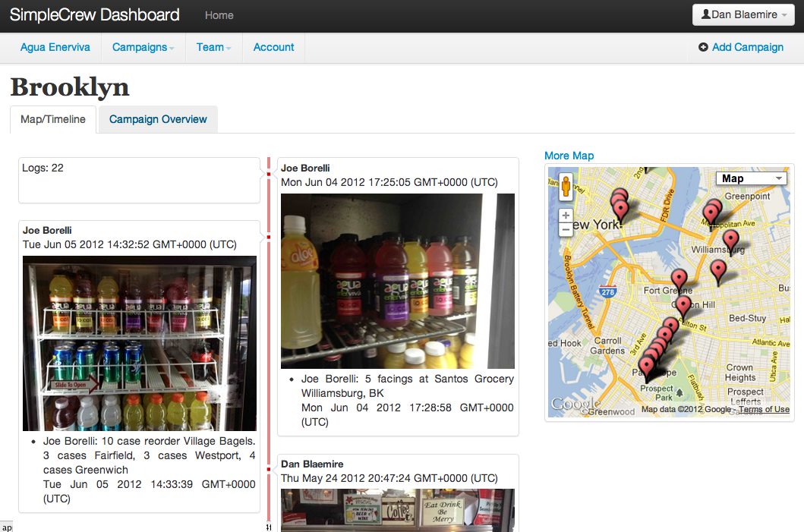Click the Prospect Park label on the map
The height and width of the screenshot is (532, 804).
(657, 393)
